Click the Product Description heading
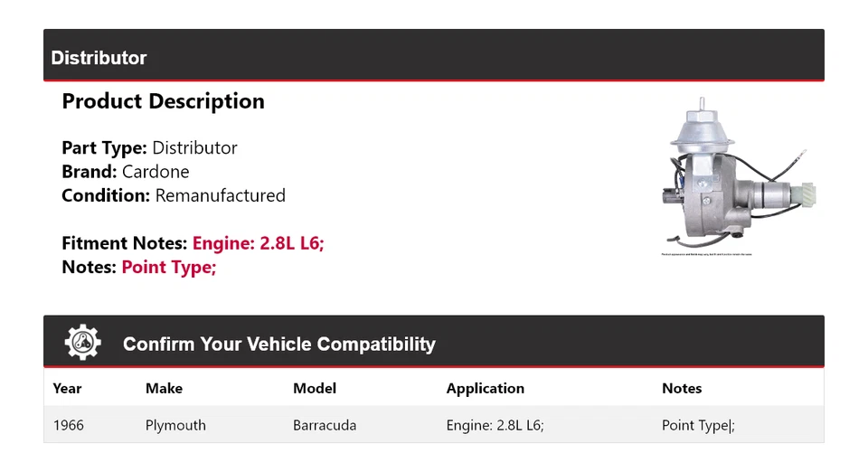Screen dimensions: 868x472 click(163, 101)
